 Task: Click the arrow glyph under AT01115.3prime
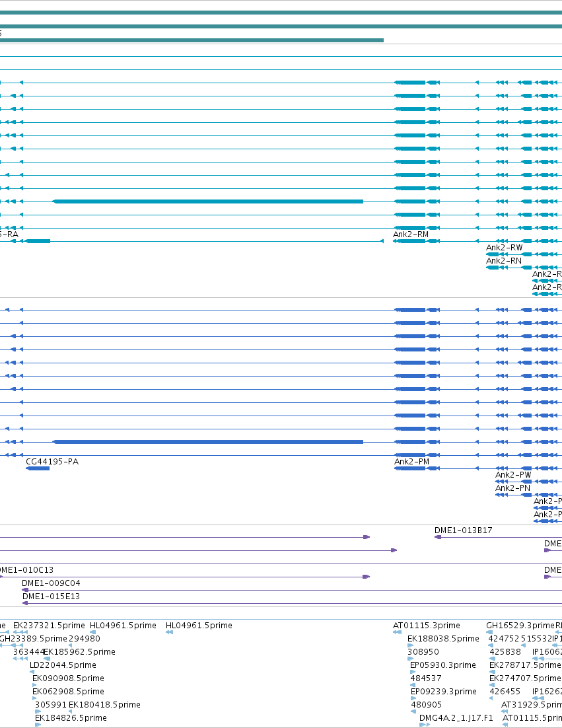pos(398,632)
